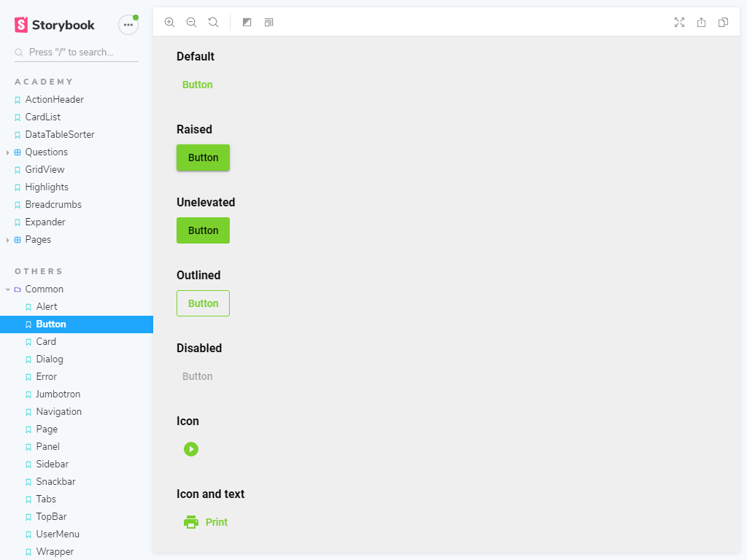747x560 pixels.
Task: Focus the sidebar search field
Action: click(80, 52)
